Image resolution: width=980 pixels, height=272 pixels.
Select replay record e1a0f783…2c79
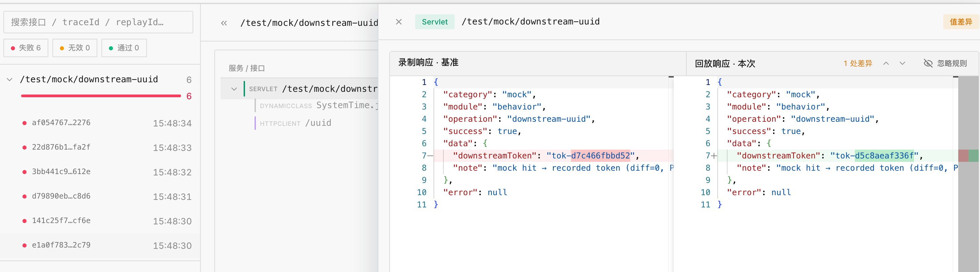click(100, 245)
